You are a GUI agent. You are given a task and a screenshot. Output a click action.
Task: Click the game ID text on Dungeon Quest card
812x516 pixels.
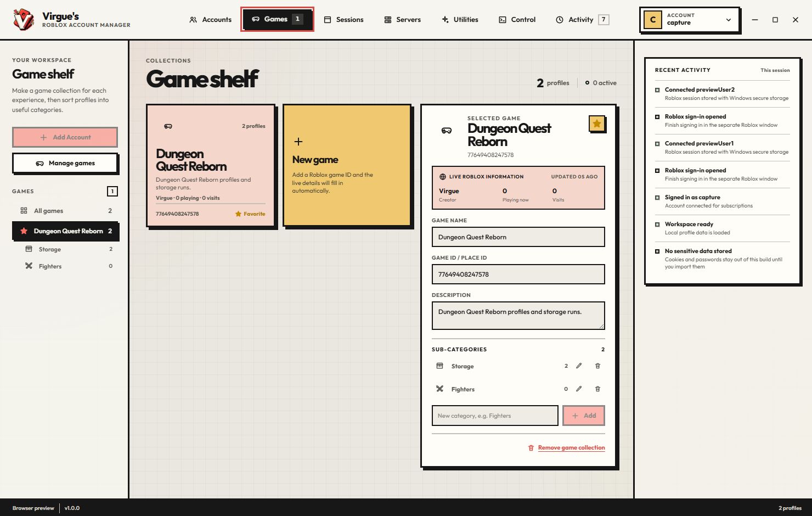pos(177,214)
